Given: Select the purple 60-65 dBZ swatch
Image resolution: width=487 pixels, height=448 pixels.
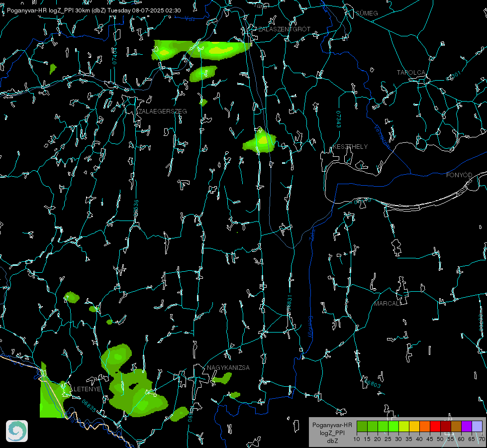Looking at the screenshot, I should [x=467, y=426].
